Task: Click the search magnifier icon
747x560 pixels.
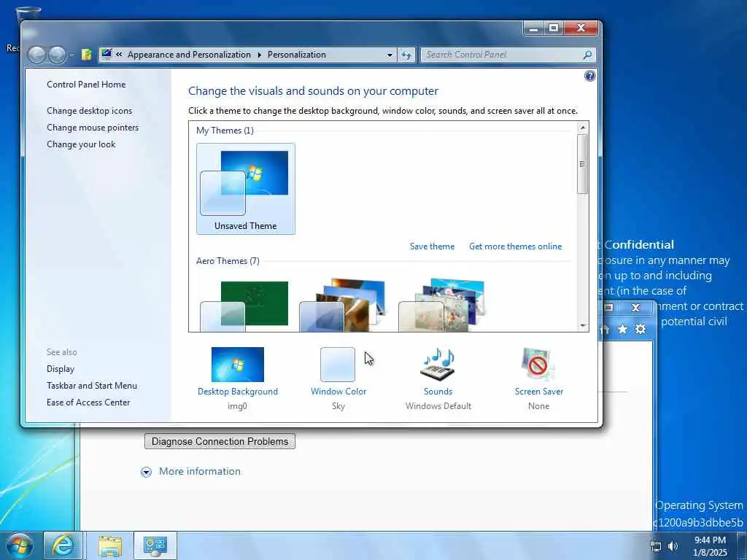Action: click(x=587, y=55)
